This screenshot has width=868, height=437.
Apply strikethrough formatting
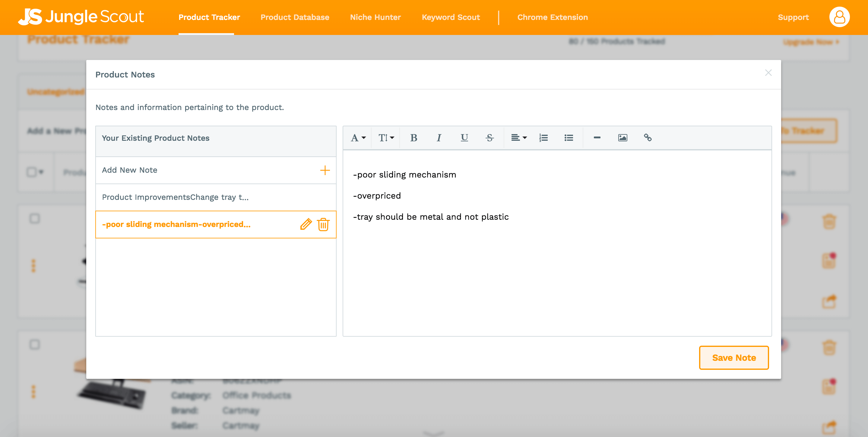tap(489, 138)
